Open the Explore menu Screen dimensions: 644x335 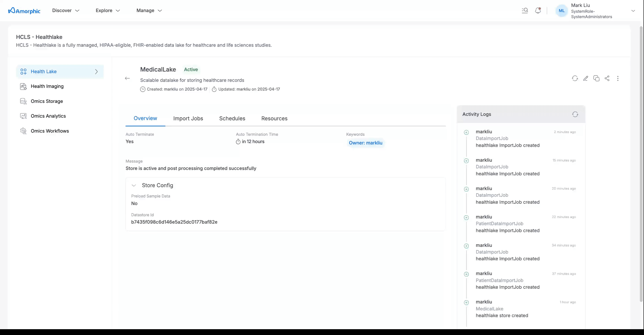click(108, 11)
